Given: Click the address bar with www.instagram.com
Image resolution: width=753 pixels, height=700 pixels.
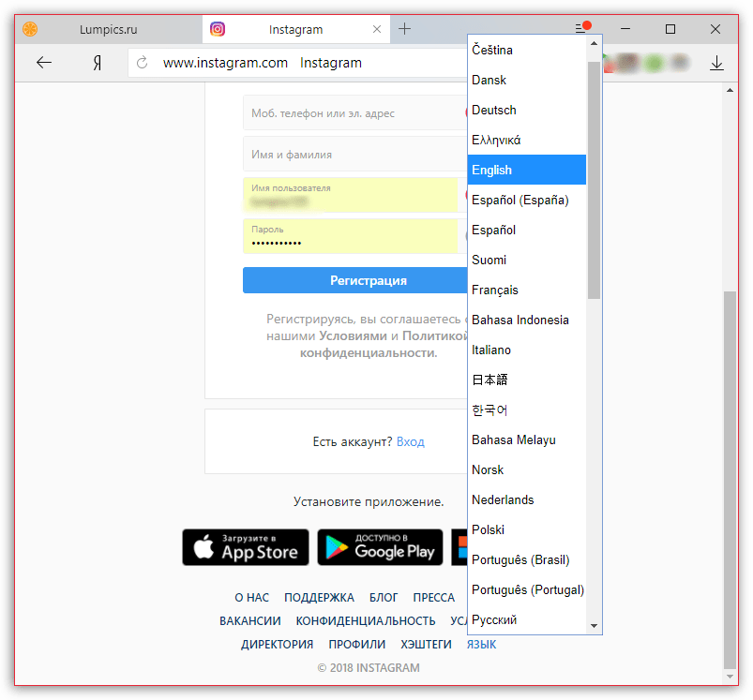Looking at the screenshot, I should pos(298,63).
